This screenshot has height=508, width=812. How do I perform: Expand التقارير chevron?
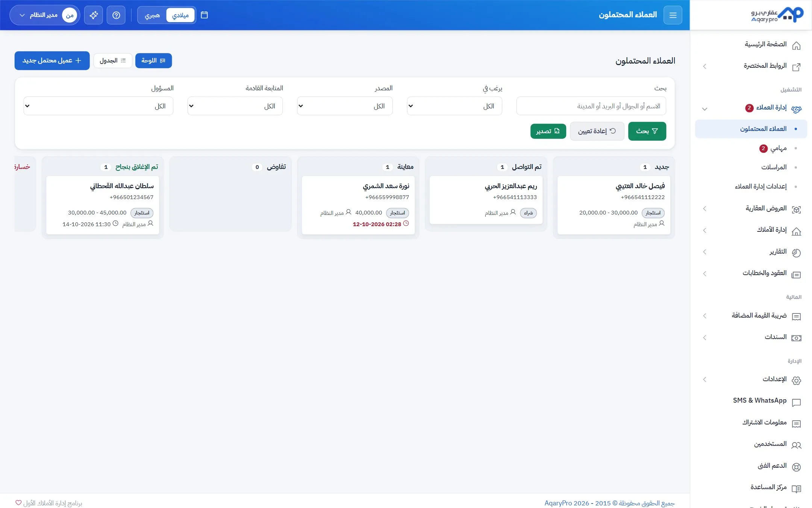[705, 252]
